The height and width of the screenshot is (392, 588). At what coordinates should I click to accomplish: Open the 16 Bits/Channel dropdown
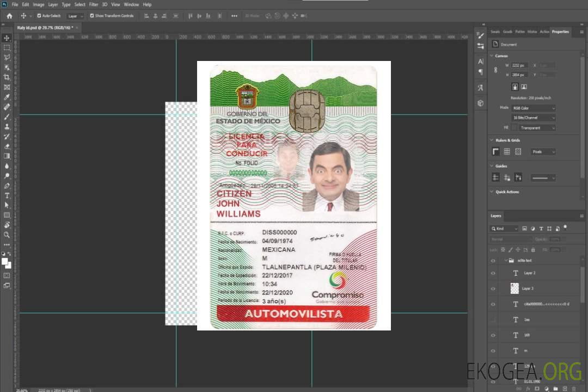(x=533, y=118)
